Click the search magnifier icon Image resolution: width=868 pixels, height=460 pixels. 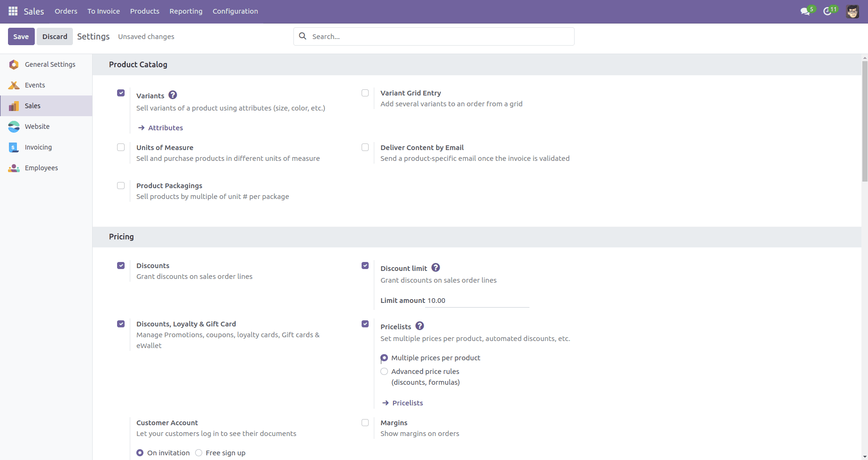303,36
